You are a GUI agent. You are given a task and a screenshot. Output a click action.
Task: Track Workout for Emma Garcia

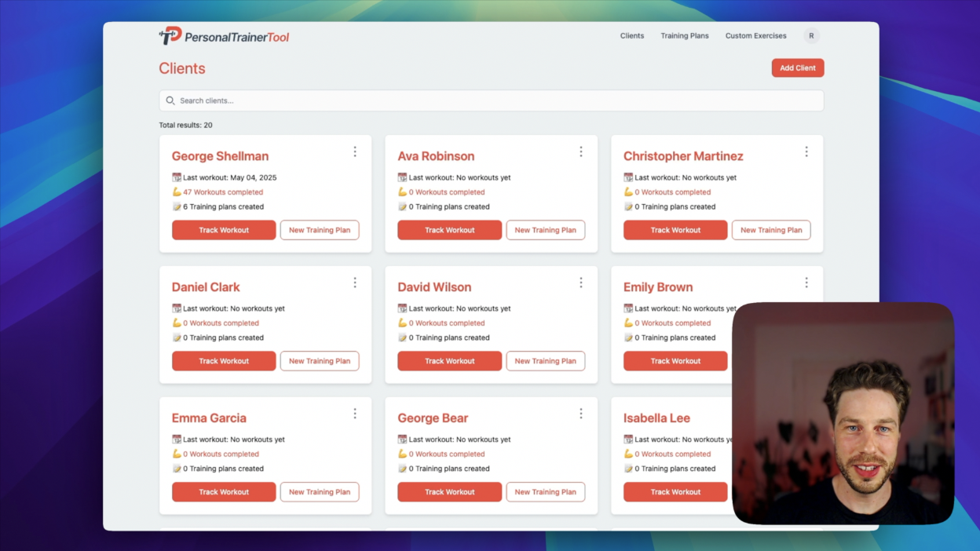point(224,492)
